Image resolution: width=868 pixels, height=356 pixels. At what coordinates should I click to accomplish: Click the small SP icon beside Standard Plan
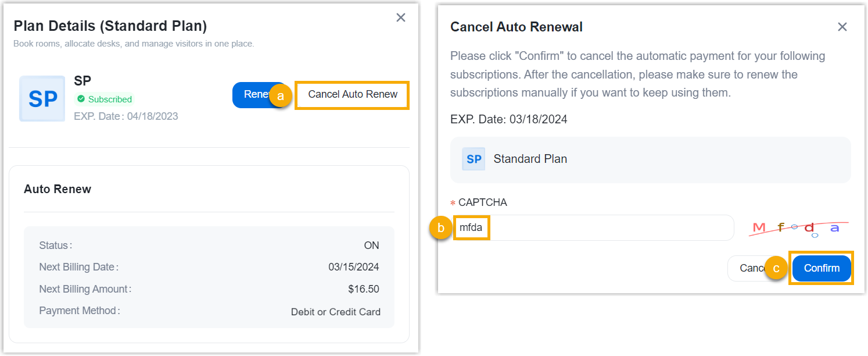(x=474, y=159)
